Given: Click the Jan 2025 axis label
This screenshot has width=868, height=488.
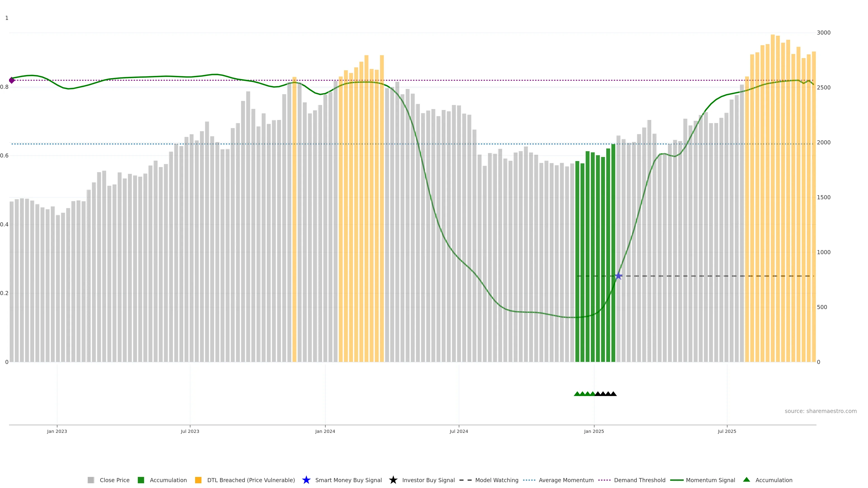Looking at the screenshot, I should tap(594, 431).
